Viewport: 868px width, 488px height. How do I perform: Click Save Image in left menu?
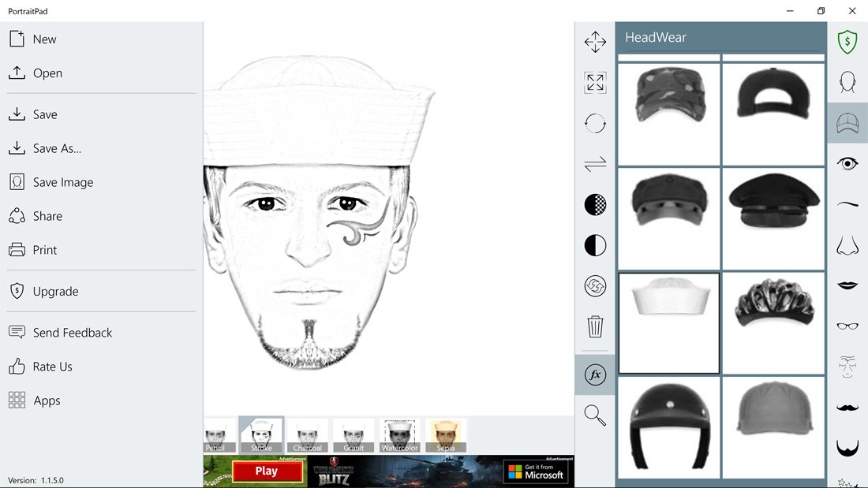pos(63,182)
